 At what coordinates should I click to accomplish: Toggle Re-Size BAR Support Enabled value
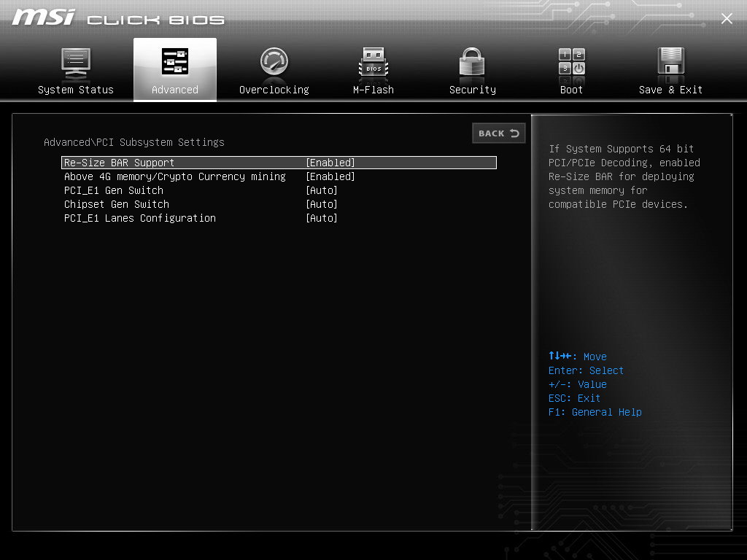tap(330, 163)
